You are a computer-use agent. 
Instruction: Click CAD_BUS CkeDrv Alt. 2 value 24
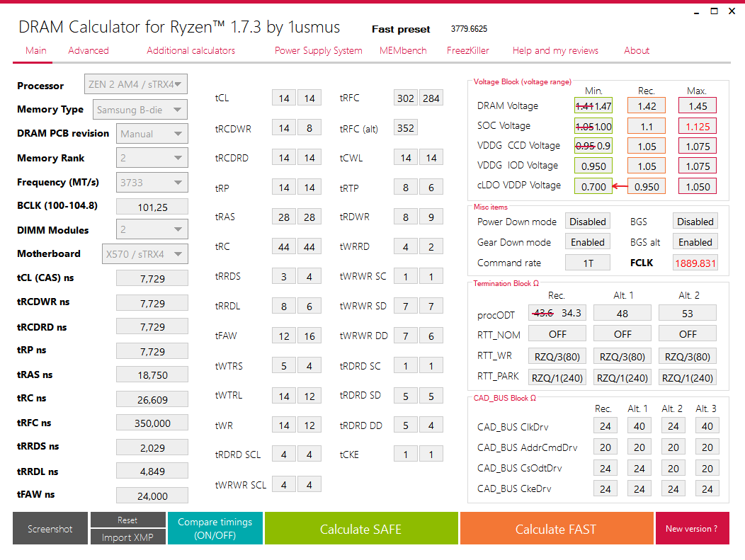point(673,488)
